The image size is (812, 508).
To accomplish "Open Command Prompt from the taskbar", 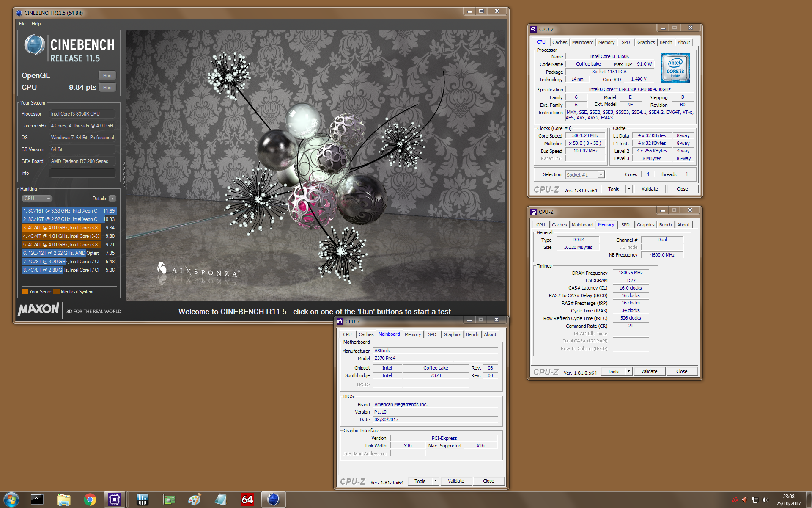I will point(37,500).
